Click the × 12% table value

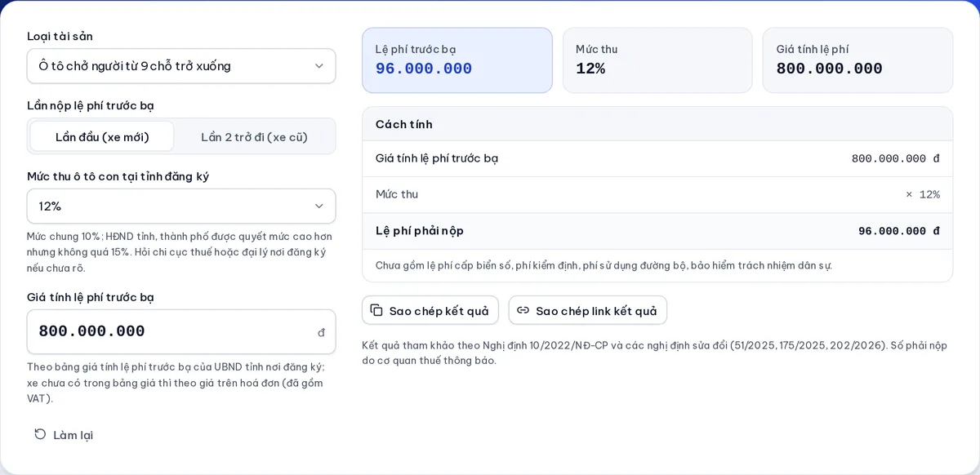923,194
